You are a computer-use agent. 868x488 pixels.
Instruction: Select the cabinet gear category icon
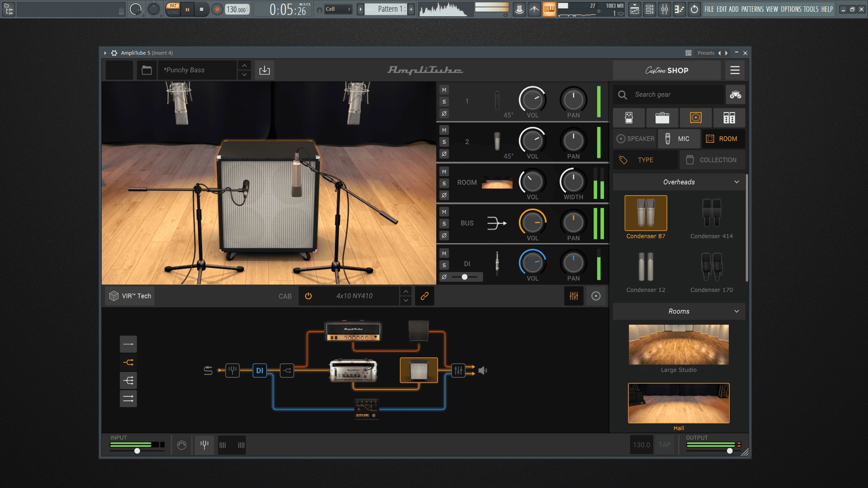click(696, 117)
